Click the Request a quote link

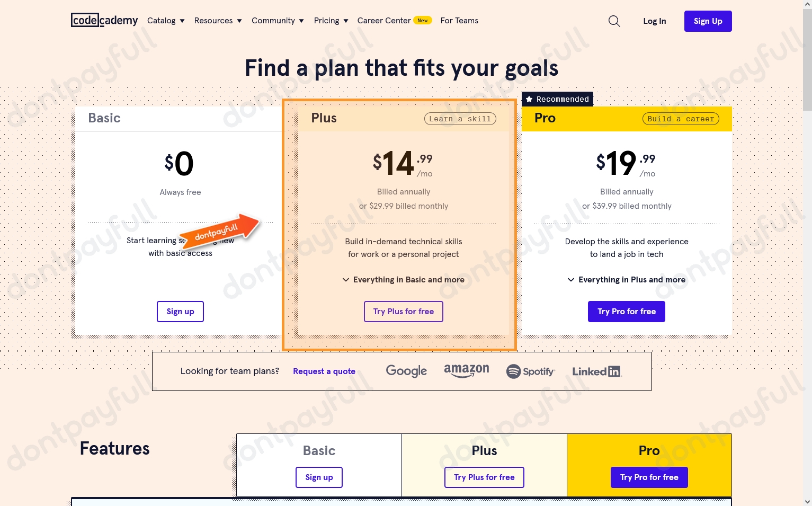(324, 371)
